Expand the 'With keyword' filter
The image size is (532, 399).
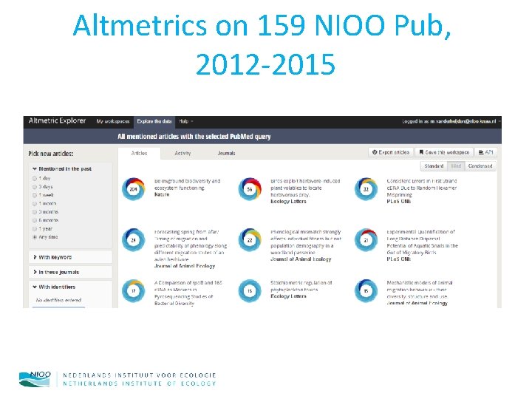pyautogui.click(x=70, y=257)
